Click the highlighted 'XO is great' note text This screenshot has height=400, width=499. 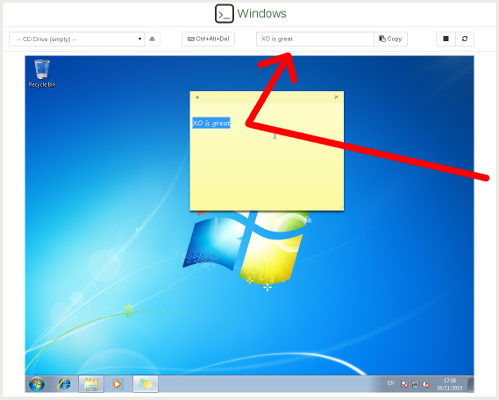point(211,123)
